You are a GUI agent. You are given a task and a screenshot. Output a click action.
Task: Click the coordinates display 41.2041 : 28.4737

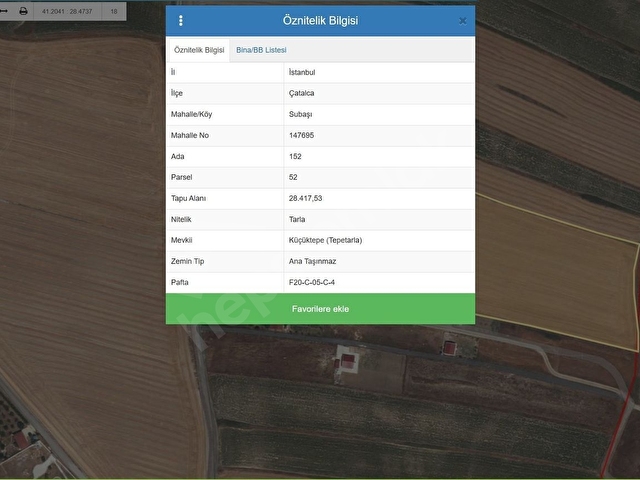pyautogui.click(x=67, y=11)
